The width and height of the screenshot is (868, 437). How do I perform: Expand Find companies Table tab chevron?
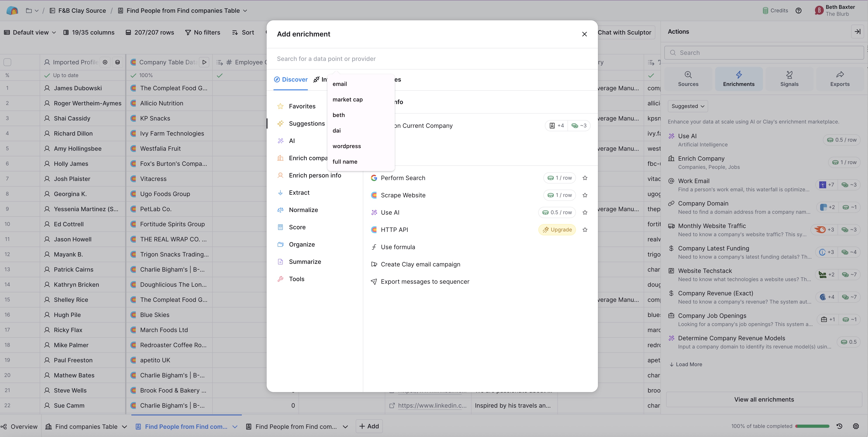(125, 427)
